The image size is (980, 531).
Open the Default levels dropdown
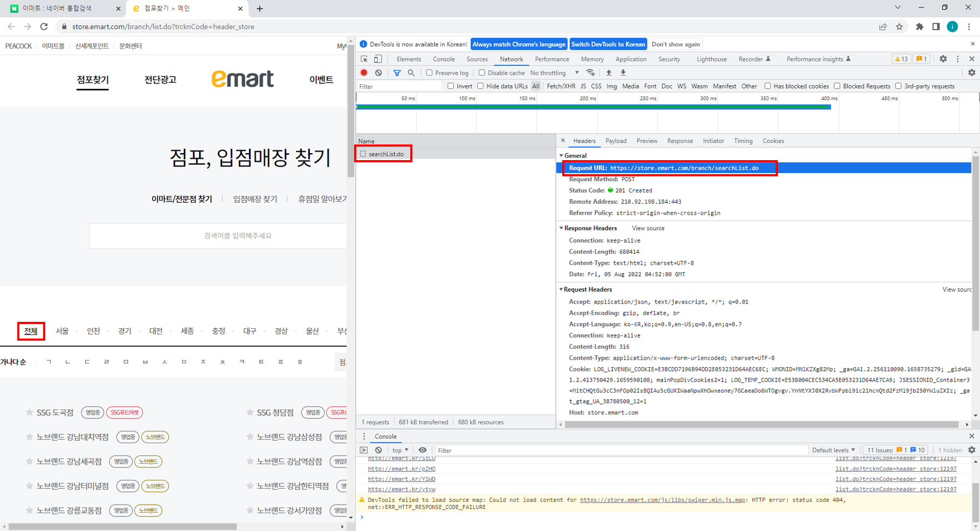tap(833, 450)
